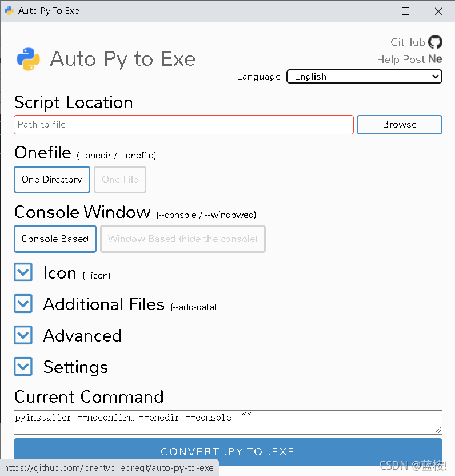Expand the Settings section chevron

point(23,366)
